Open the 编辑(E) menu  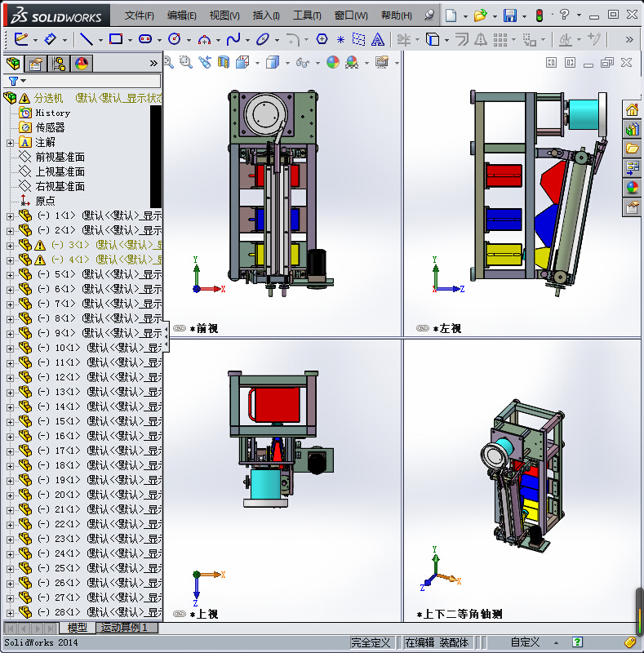pos(182,16)
